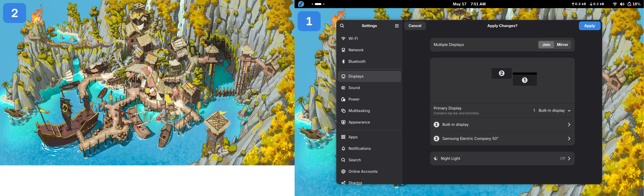644x196 pixels.
Task: Click the Night Light Off status text
Action: pyautogui.click(x=562, y=159)
